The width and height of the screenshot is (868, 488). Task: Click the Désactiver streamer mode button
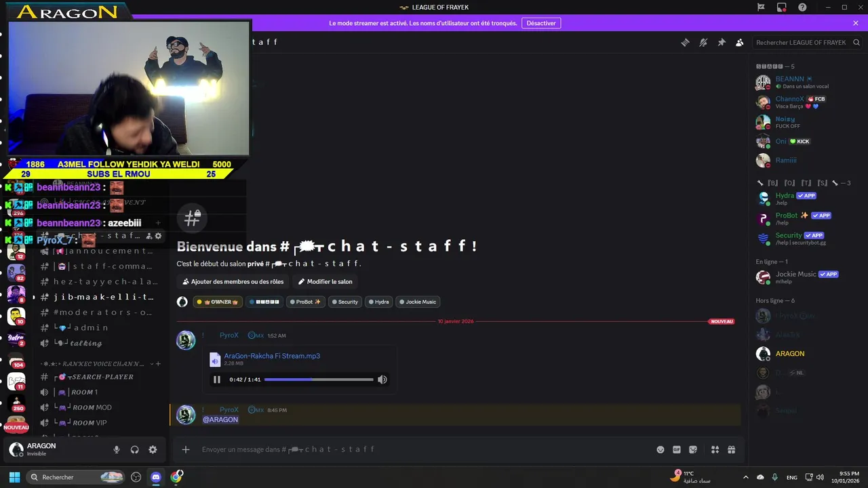(x=541, y=23)
